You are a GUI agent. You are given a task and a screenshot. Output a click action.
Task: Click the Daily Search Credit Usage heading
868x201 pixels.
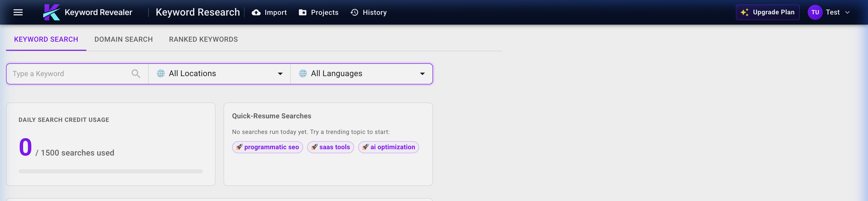[x=64, y=120]
